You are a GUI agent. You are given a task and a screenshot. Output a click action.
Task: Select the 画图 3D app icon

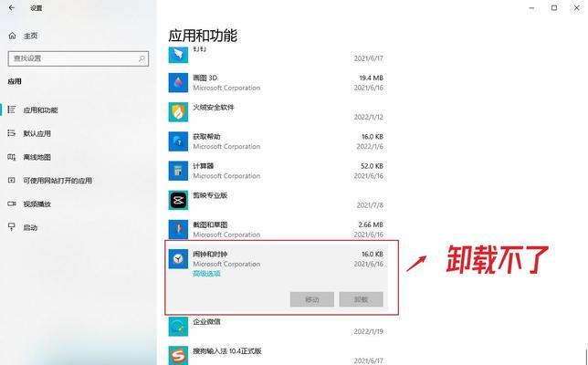pyautogui.click(x=178, y=82)
